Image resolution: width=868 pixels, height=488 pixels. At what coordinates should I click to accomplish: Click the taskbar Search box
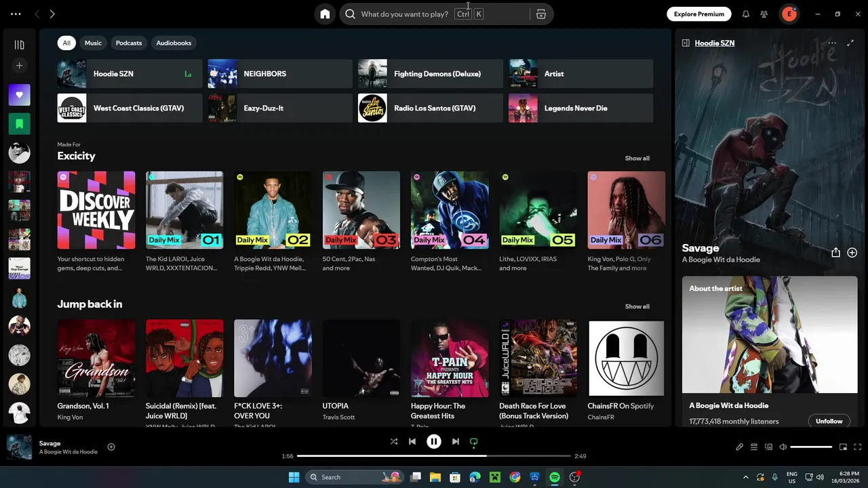pos(355,477)
